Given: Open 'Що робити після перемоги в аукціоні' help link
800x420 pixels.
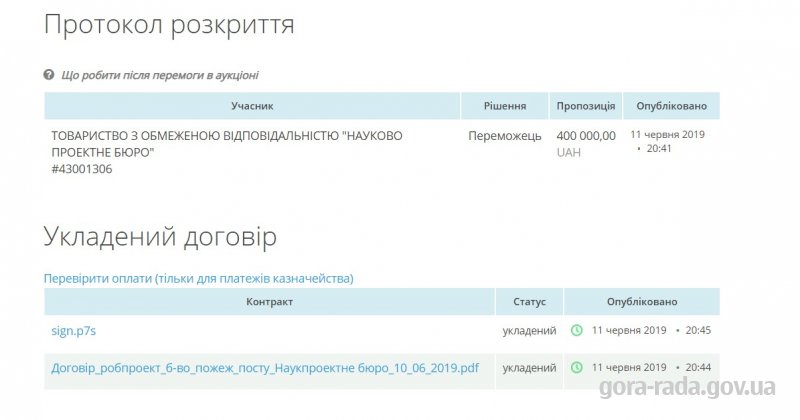Looking at the screenshot, I should (x=160, y=76).
